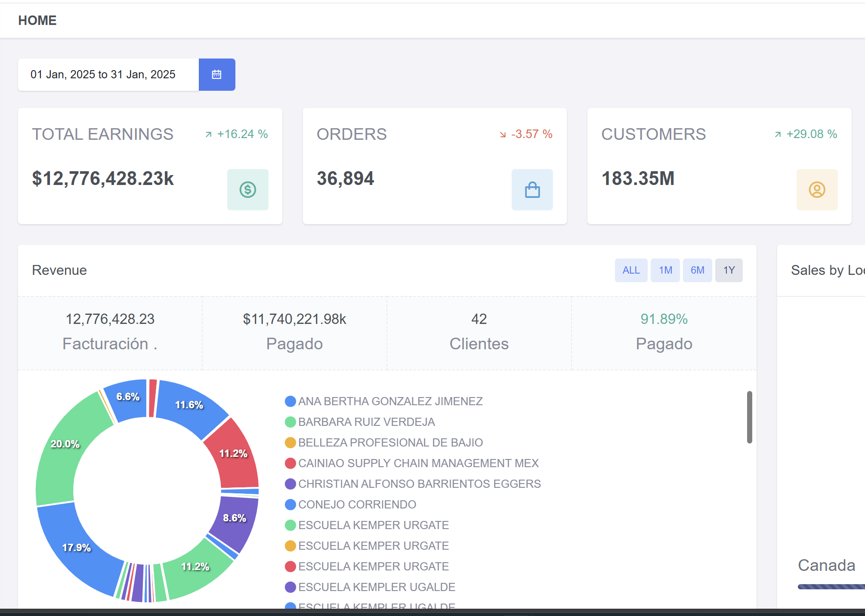The width and height of the screenshot is (865, 616).
Task: Switch revenue chart to 6M range
Action: click(x=697, y=270)
